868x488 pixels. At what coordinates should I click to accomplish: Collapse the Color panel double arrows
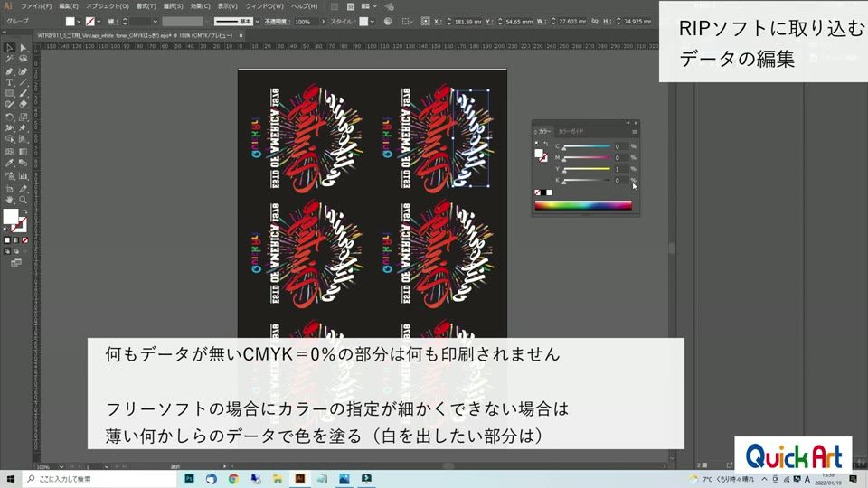[x=627, y=123]
